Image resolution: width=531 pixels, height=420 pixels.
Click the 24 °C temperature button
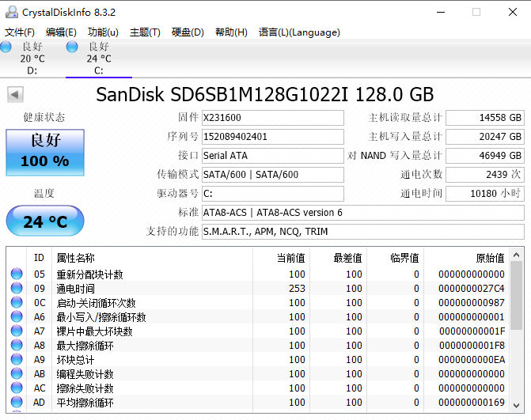pos(45,221)
